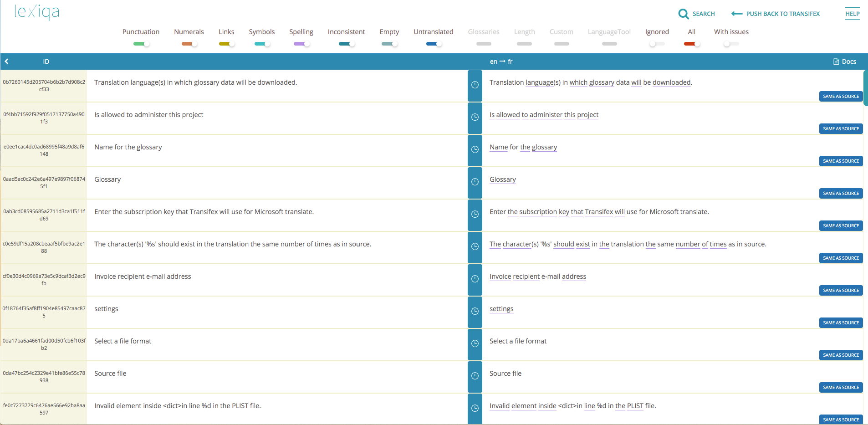Click the back chevron beside ID header
Image resolution: width=868 pixels, height=425 pixels.
click(7, 61)
